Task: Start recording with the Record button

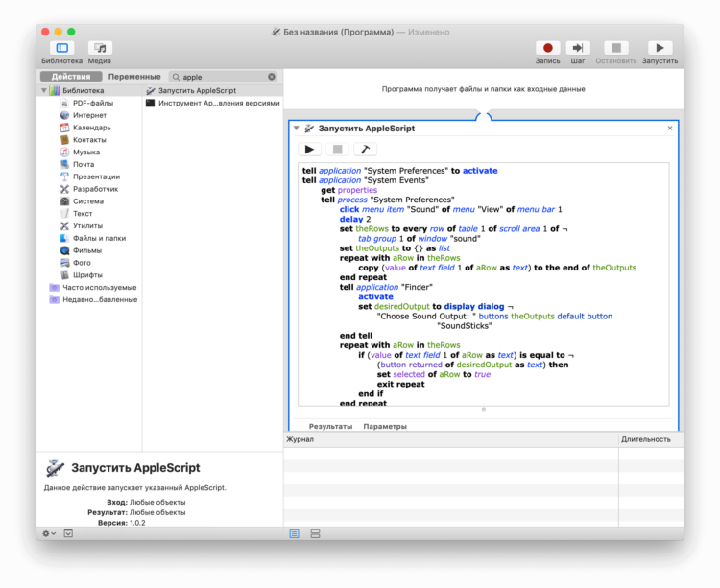Action: pos(547,48)
